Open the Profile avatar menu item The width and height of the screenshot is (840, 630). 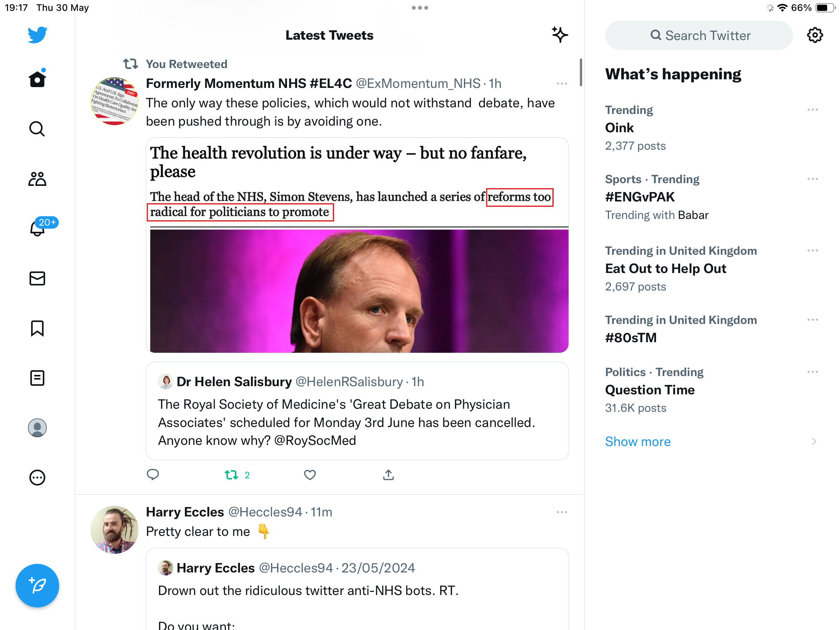click(37, 428)
